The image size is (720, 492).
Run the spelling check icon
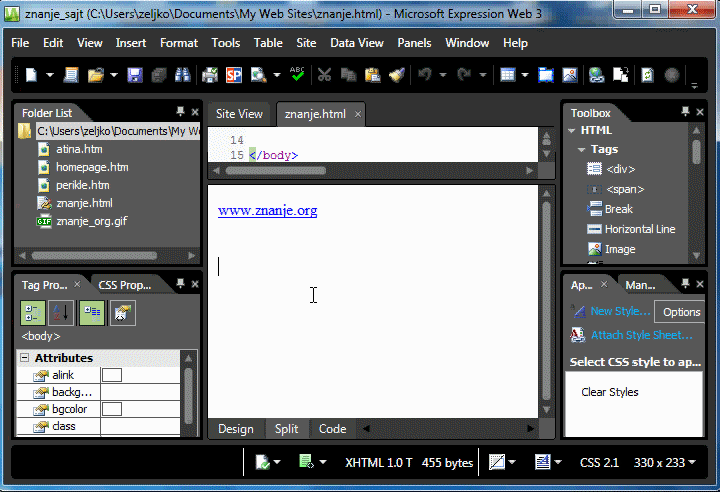(x=297, y=75)
